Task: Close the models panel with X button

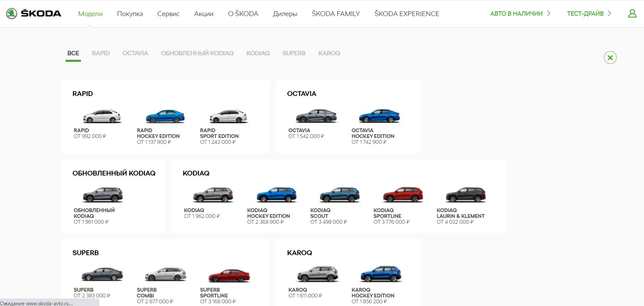Action: pyautogui.click(x=610, y=57)
